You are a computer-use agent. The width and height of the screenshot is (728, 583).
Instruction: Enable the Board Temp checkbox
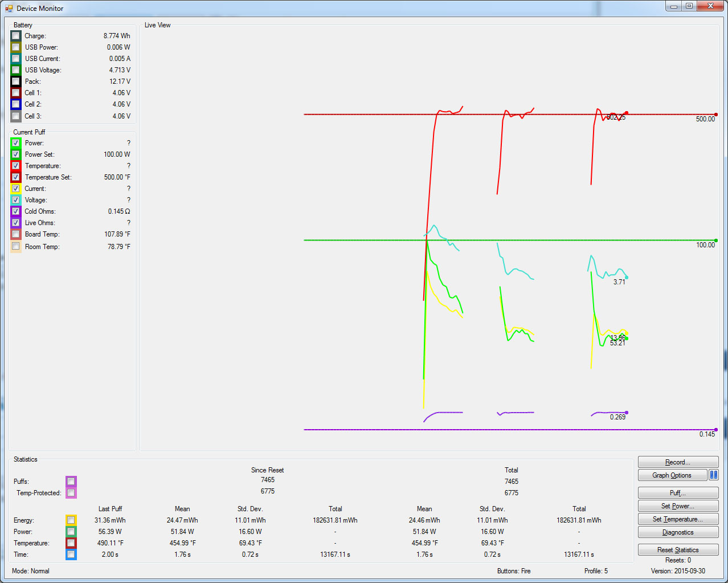pos(16,234)
